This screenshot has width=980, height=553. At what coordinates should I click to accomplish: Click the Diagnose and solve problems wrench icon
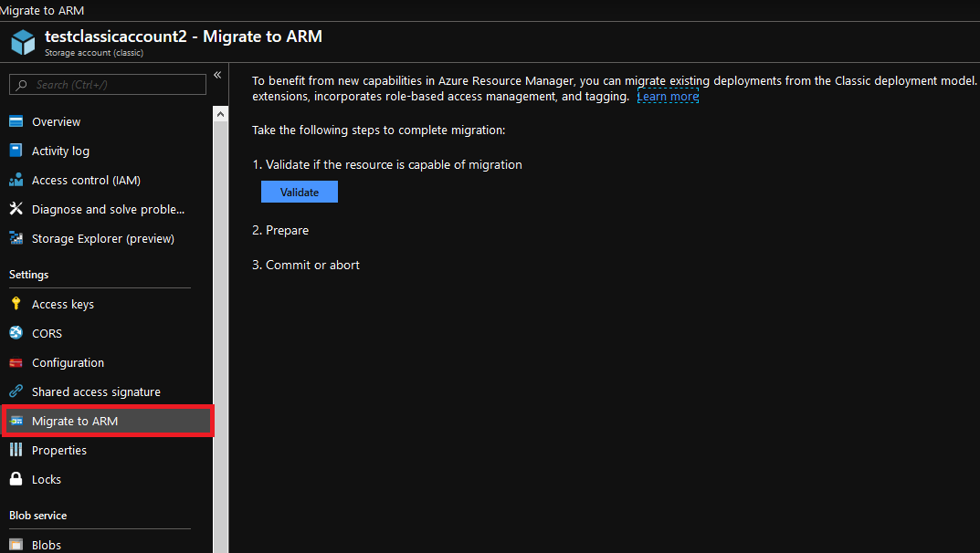tap(16, 209)
